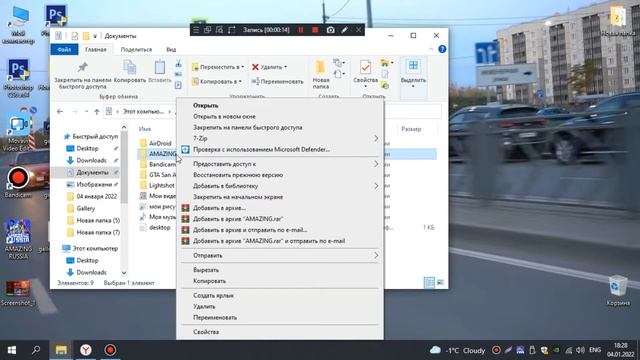640x360 pixels.
Task: Select the AirDroid folder
Action: (x=156, y=143)
